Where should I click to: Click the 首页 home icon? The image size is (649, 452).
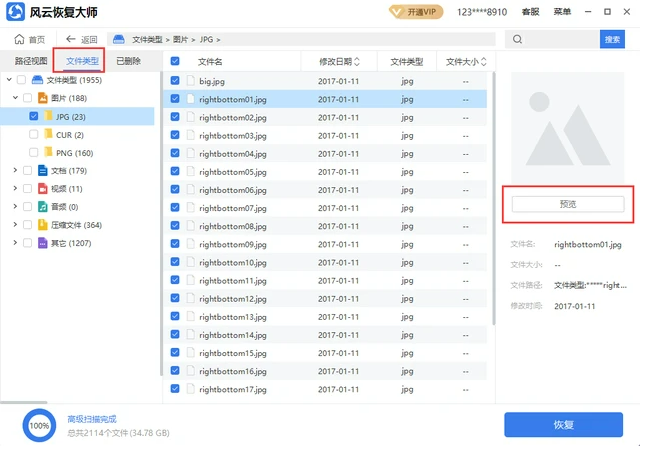click(18, 39)
